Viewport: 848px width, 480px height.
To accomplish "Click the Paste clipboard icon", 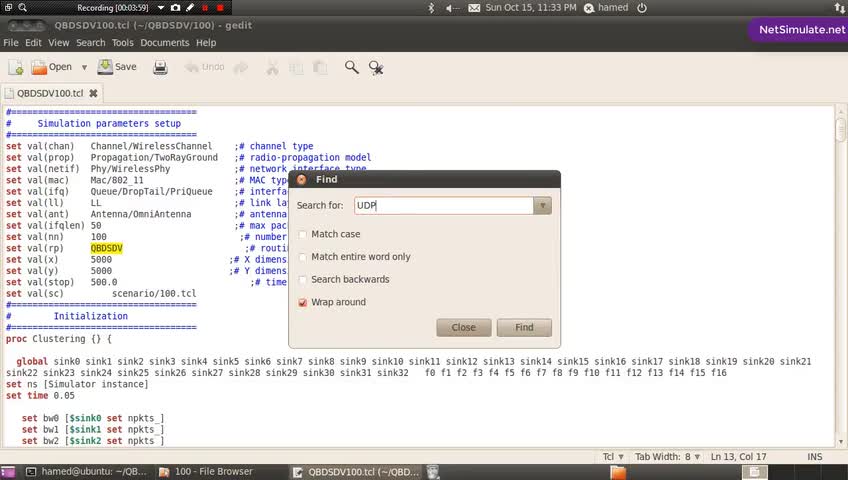I will [x=320, y=68].
